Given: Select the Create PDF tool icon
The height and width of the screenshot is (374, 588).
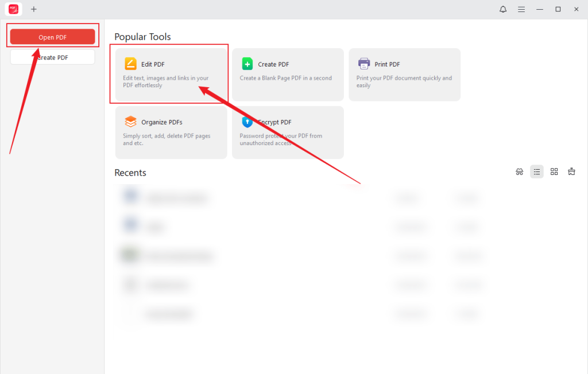Looking at the screenshot, I should tap(247, 64).
